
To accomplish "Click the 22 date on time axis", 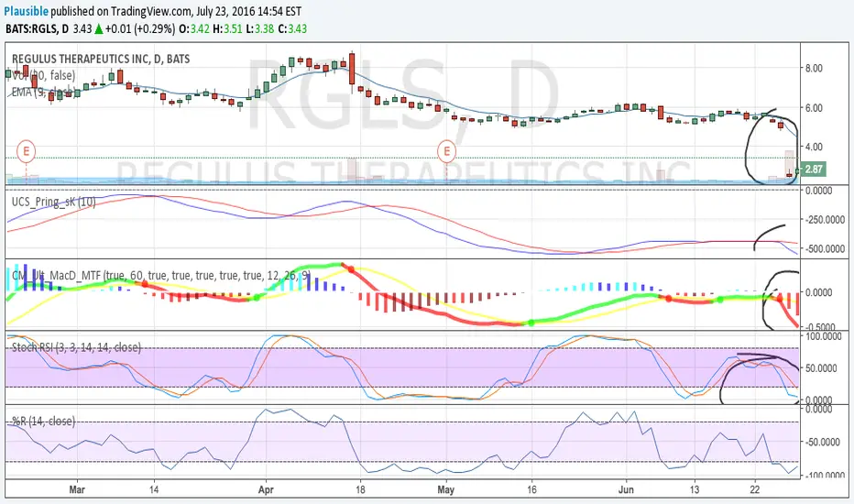I will pyautogui.click(x=755, y=489).
